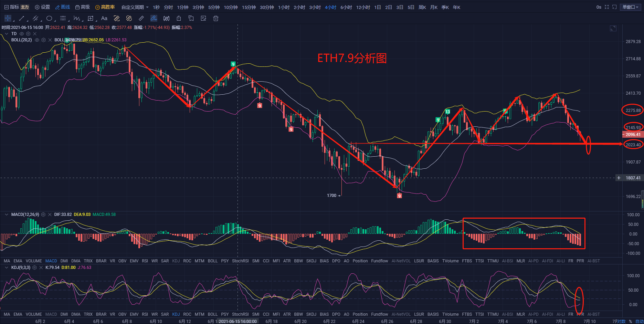Select the crosshair cursor tool

(8, 18)
